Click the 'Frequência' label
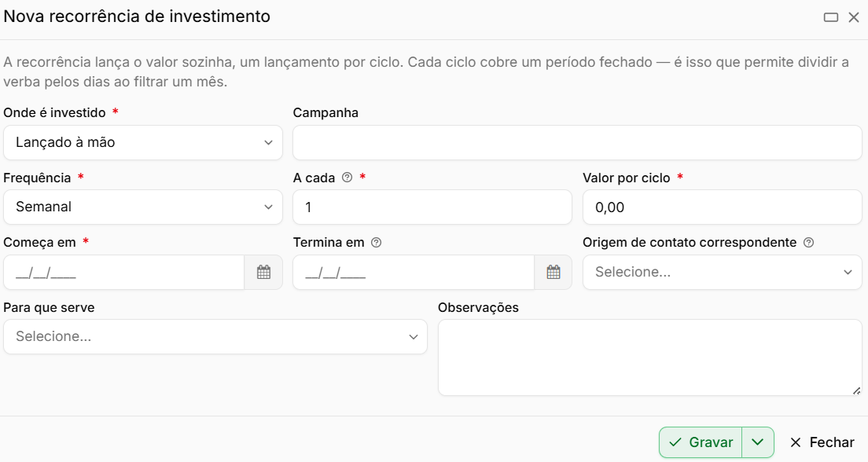Screen dimensions: 868x462 tap(37, 178)
